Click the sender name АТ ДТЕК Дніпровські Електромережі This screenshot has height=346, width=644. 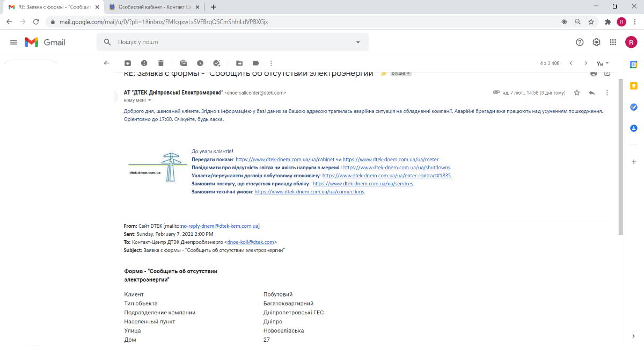click(173, 92)
